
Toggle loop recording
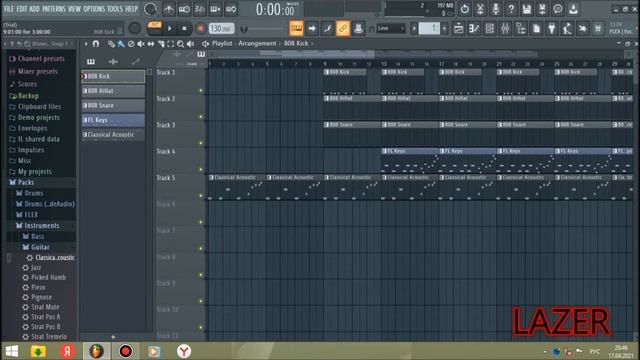pyautogui.click(x=231, y=9)
